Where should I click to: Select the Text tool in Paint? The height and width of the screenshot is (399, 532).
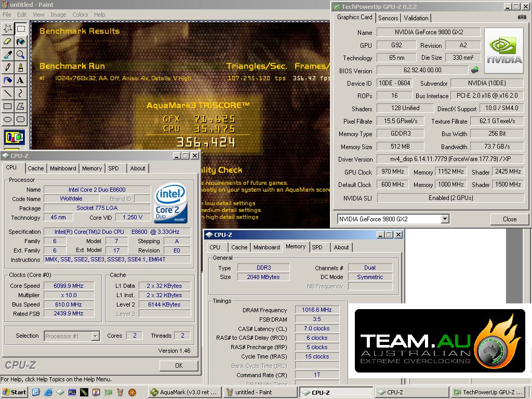tap(21, 80)
